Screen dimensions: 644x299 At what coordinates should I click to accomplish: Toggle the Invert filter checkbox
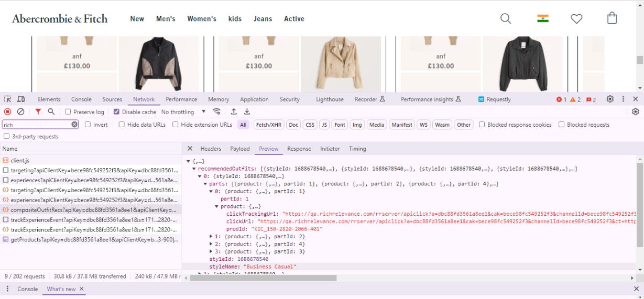[88, 125]
